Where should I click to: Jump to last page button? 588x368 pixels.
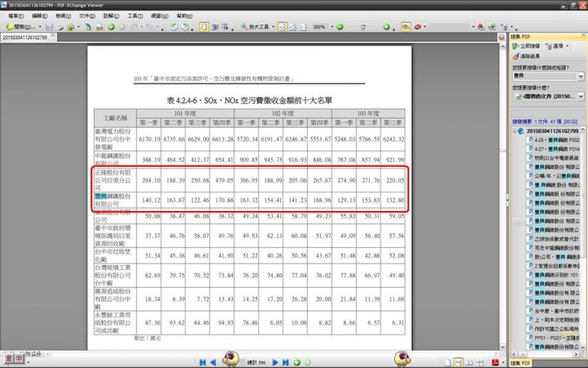point(285,362)
